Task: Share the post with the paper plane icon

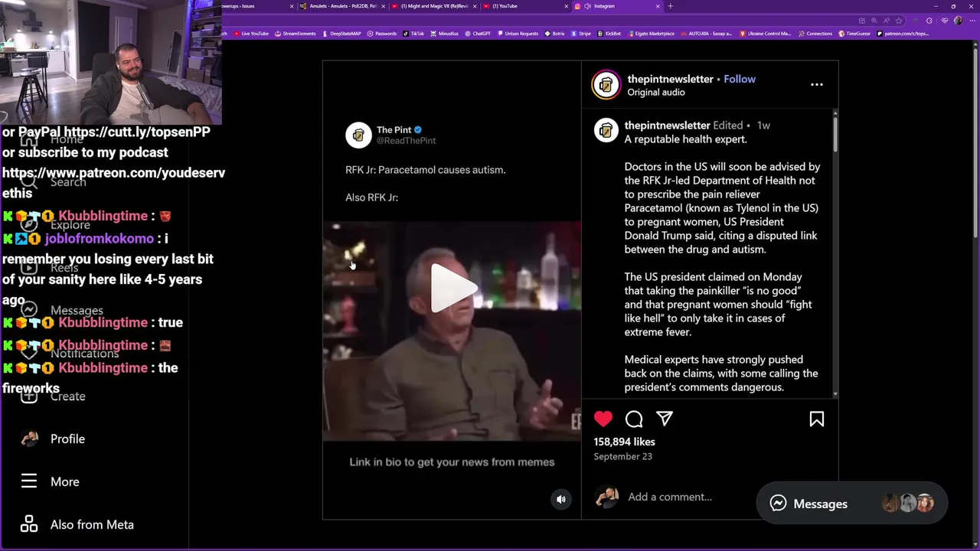Action: click(x=665, y=419)
